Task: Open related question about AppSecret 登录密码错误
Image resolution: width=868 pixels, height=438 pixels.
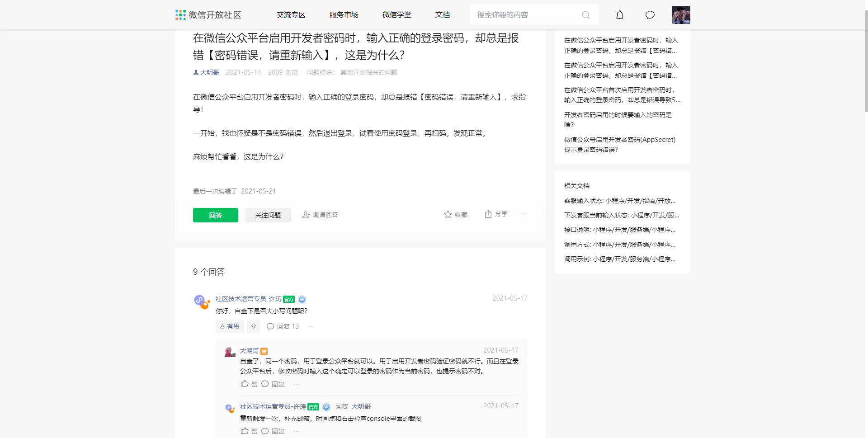Action: (x=620, y=145)
